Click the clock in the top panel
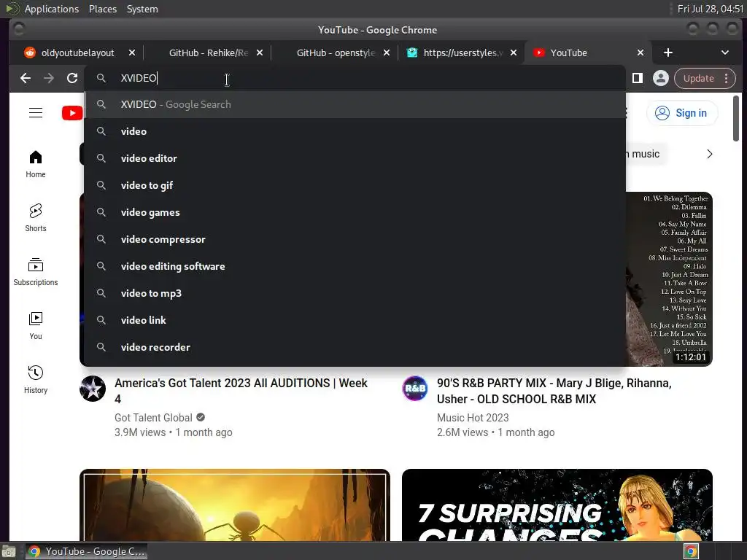The image size is (747, 560). tap(711, 9)
